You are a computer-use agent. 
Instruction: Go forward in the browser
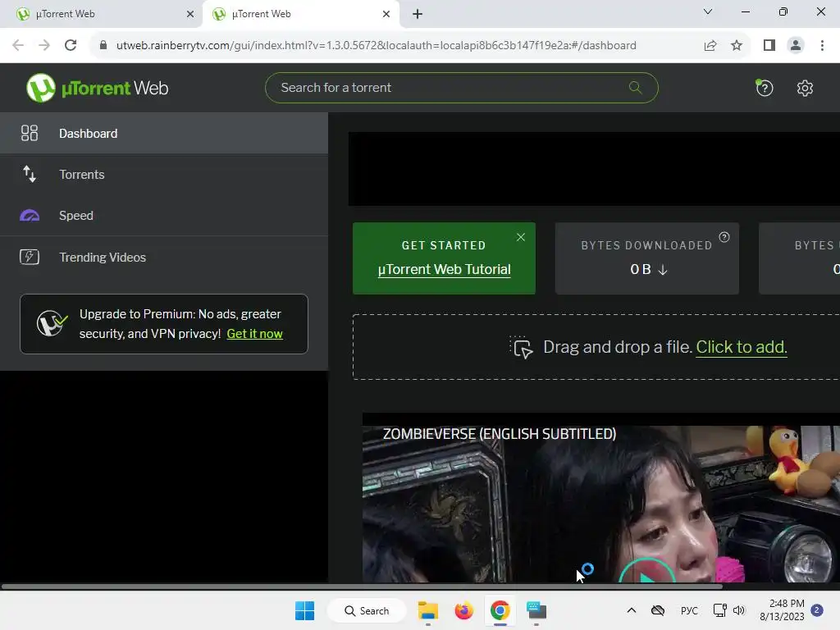[x=44, y=45]
